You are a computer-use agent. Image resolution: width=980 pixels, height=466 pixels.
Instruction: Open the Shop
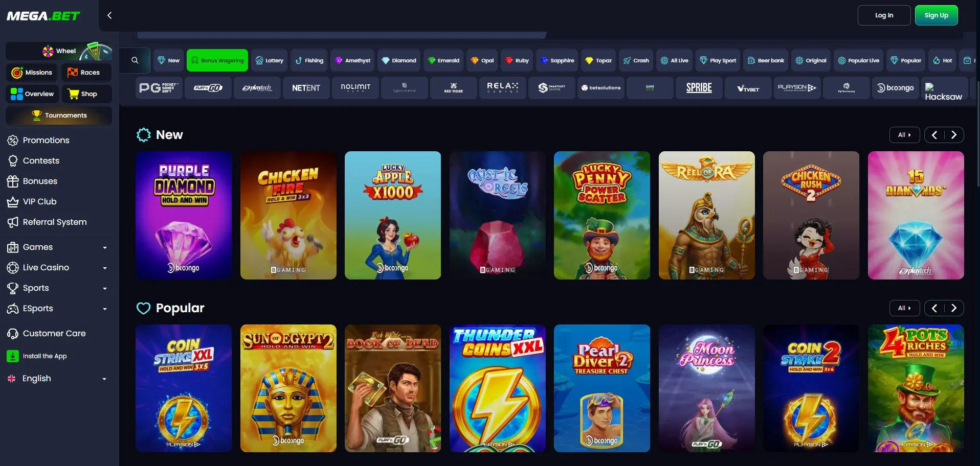(86, 94)
